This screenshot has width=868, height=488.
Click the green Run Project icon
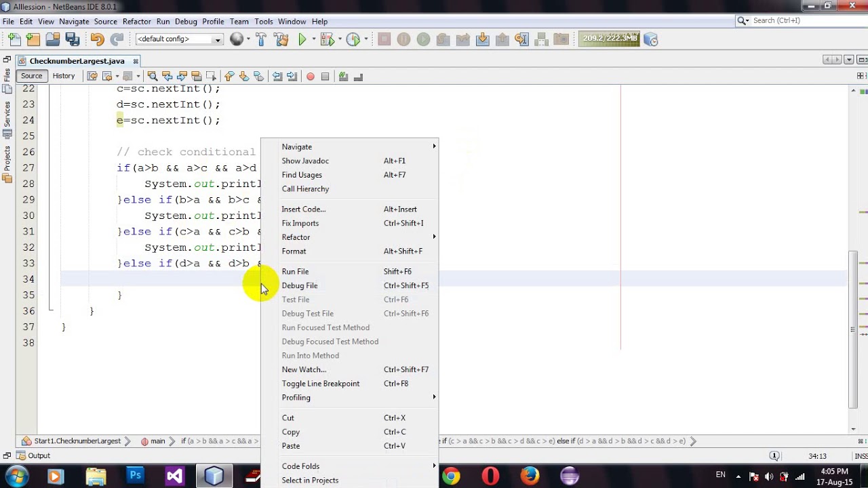pyautogui.click(x=302, y=39)
